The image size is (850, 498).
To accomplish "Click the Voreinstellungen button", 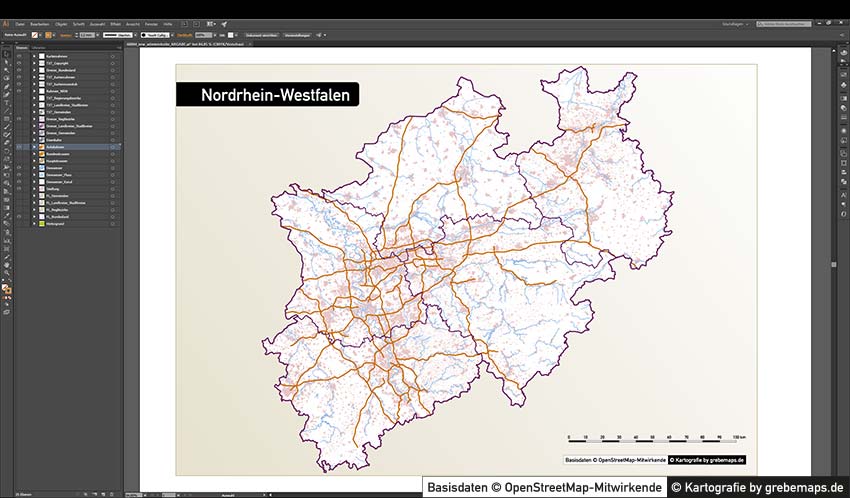I will 296,35.
